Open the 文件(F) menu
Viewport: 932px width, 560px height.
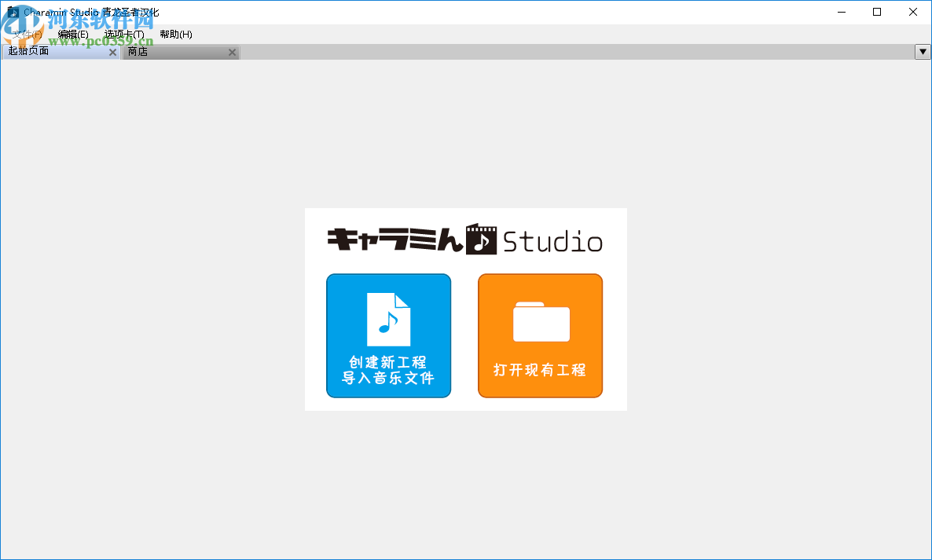26,34
